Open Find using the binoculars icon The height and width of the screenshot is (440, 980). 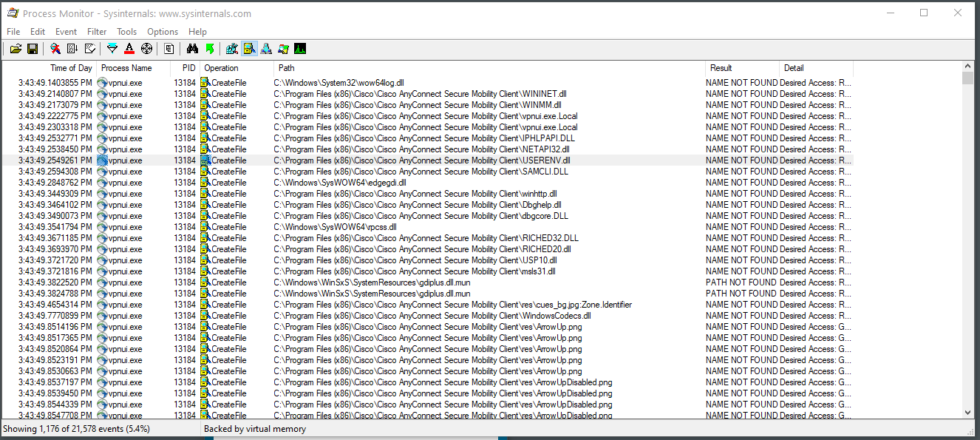pos(192,49)
